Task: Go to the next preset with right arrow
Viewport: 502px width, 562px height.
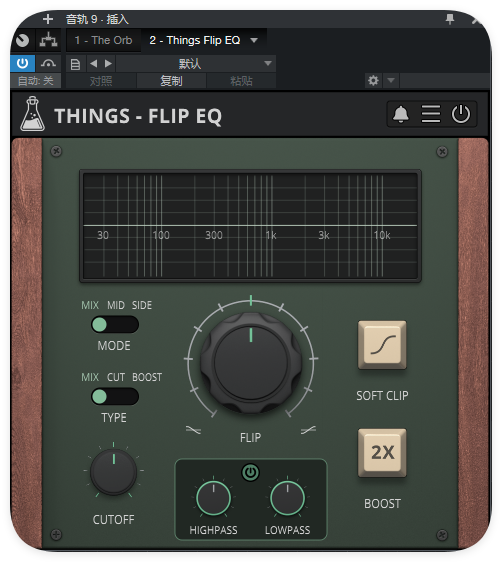Action: pyautogui.click(x=108, y=63)
